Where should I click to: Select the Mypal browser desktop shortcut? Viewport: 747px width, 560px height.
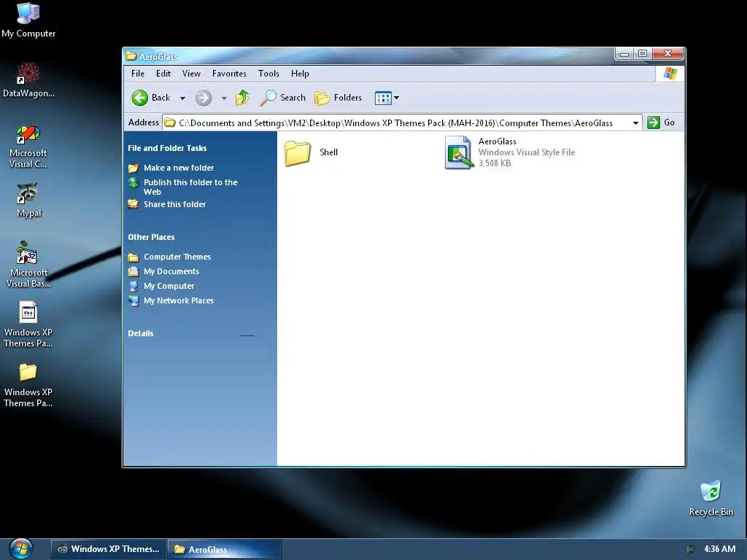click(x=28, y=192)
